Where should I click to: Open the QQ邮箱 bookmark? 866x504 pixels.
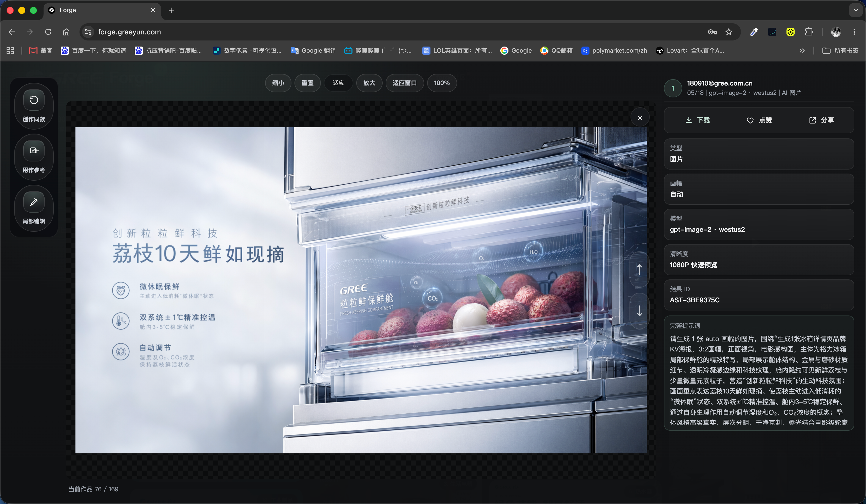click(556, 50)
